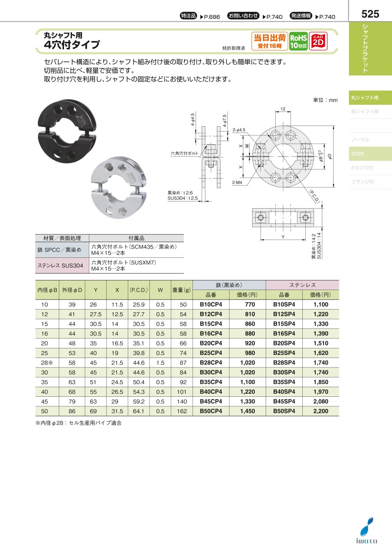Open the 発送情報 P.740 reference
Image resolution: width=392 pixels, height=554 pixels.
[x=313, y=16]
